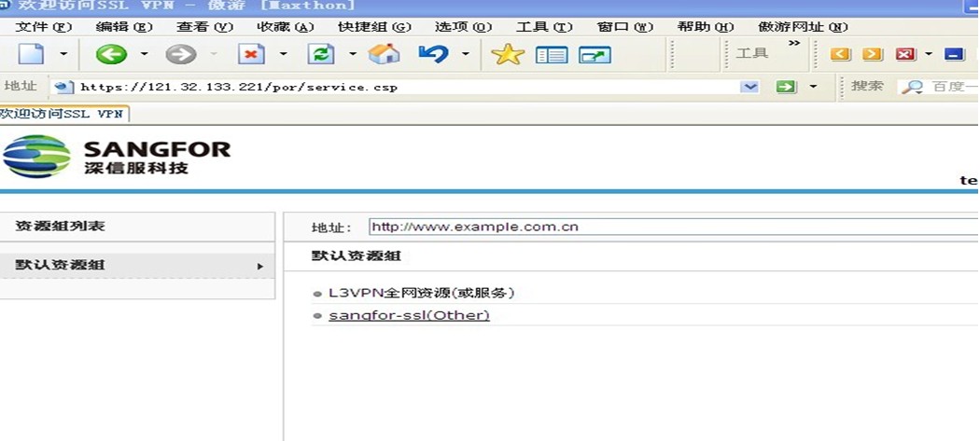Click the 地址 field with http://www.example.com.cn
This screenshot has width=980, height=441.
pos(672,227)
